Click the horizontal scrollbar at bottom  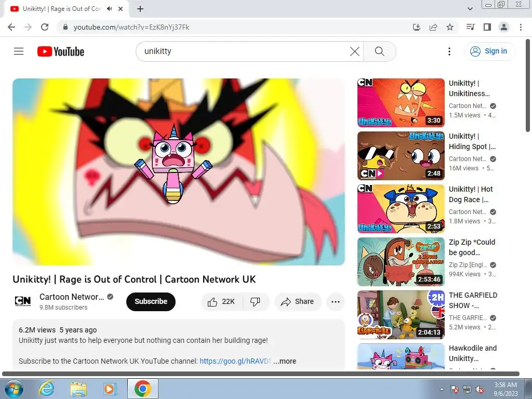pos(261,374)
